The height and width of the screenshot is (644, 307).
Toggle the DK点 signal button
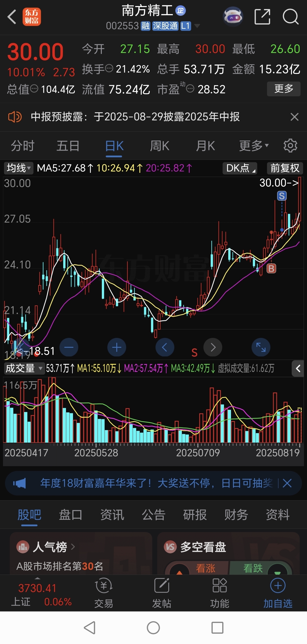(x=240, y=168)
